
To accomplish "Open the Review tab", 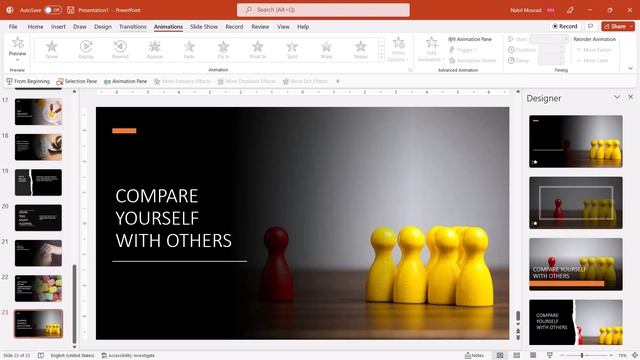I will coord(260,27).
